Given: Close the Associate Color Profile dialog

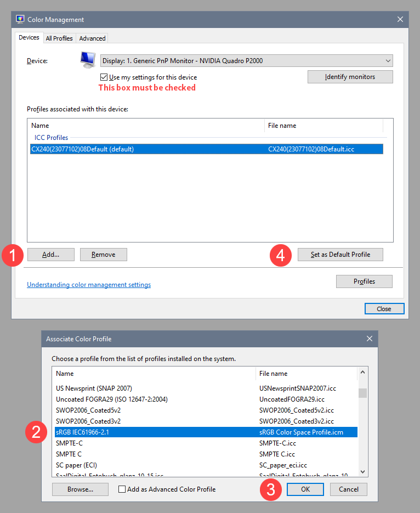Looking at the screenshot, I should click(x=370, y=339).
